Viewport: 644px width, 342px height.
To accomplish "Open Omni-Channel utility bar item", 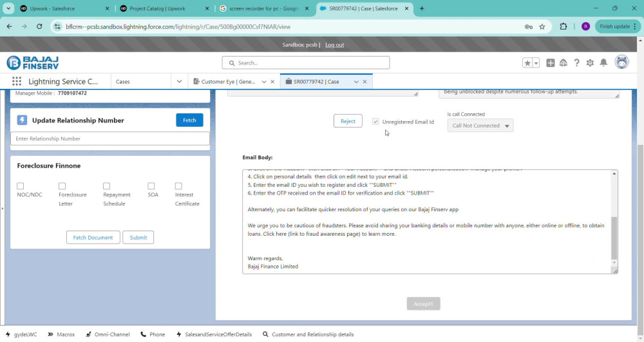I will (108, 334).
